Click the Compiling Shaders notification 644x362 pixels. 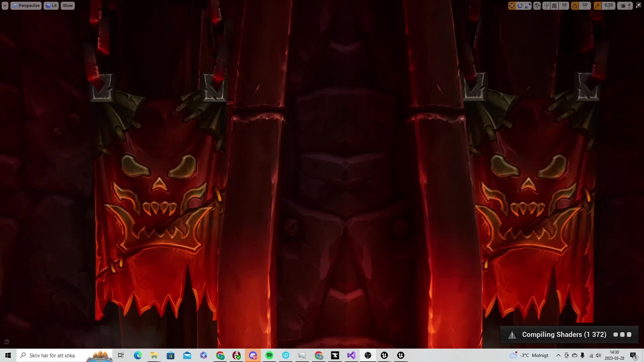click(x=564, y=335)
